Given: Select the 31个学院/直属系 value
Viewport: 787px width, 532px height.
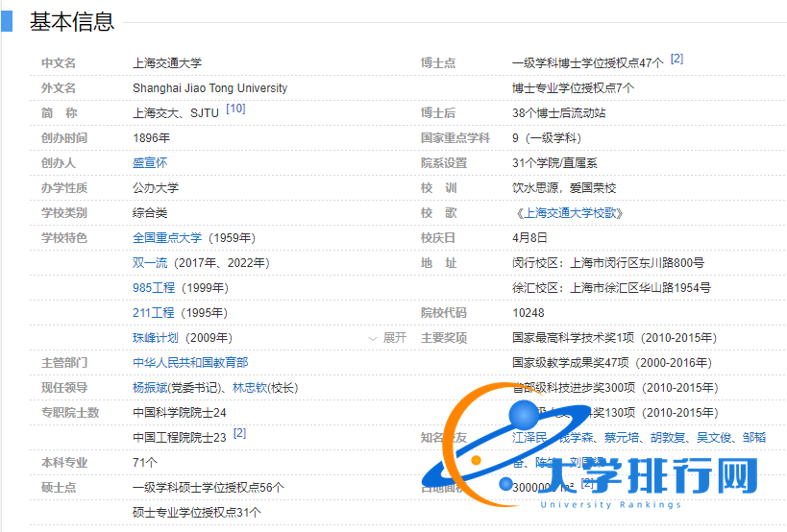Looking at the screenshot, I should (554, 163).
